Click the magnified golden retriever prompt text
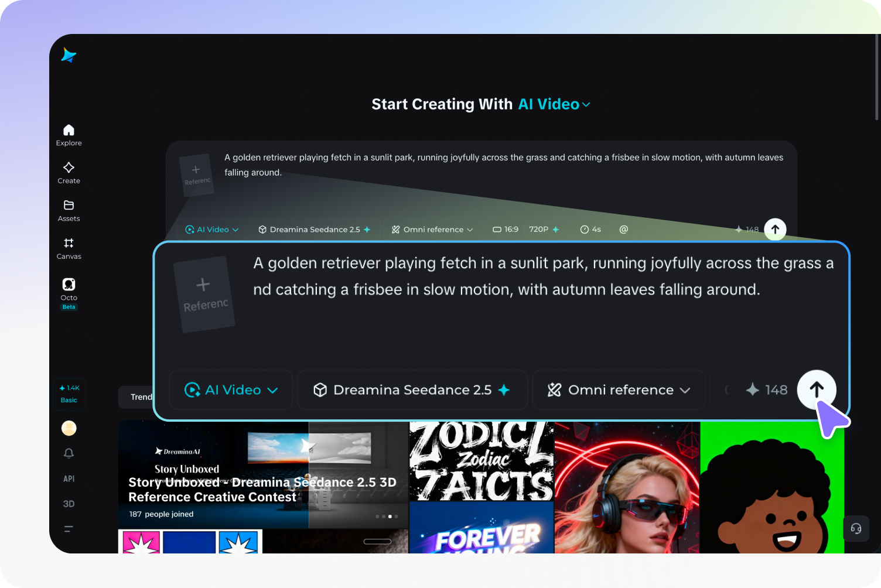This screenshot has width=881, height=588. click(x=544, y=276)
